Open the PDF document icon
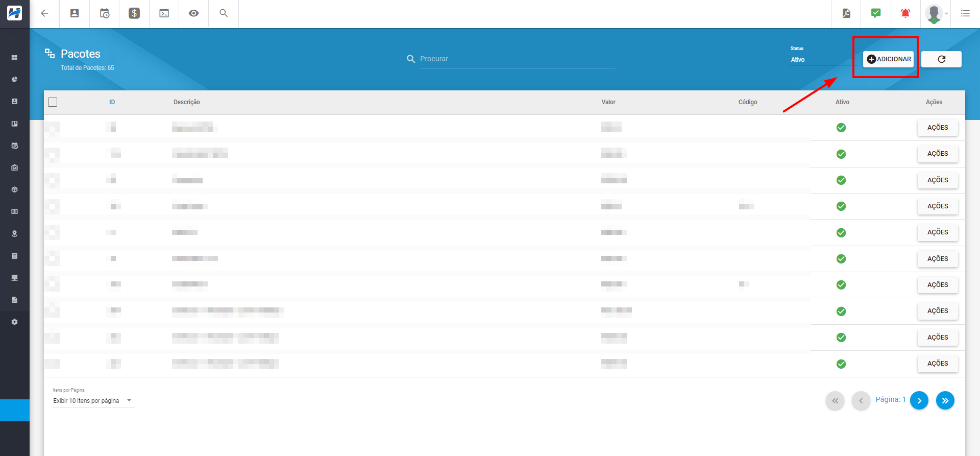 pos(846,13)
